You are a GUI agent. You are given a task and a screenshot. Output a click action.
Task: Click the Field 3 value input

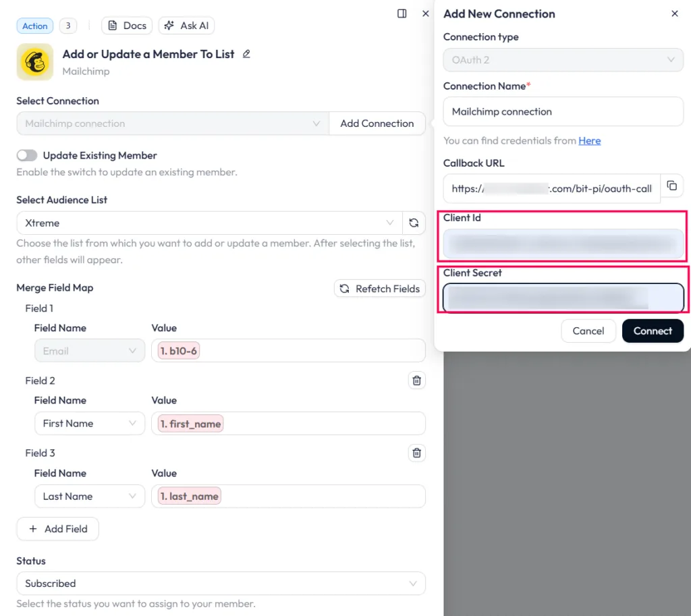pyautogui.click(x=288, y=496)
